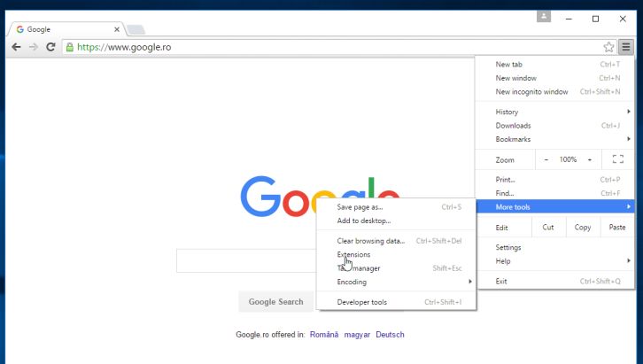This screenshot has height=364, width=643.
Task: Open the Help menu item
Action: pyautogui.click(x=555, y=261)
